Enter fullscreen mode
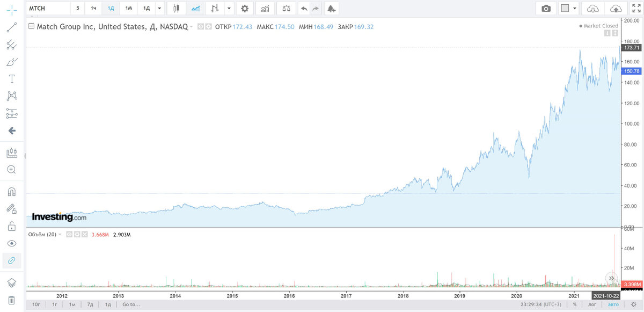The width and height of the screenshot is (644, 312). pyautogui.click(x=636, y=8)
